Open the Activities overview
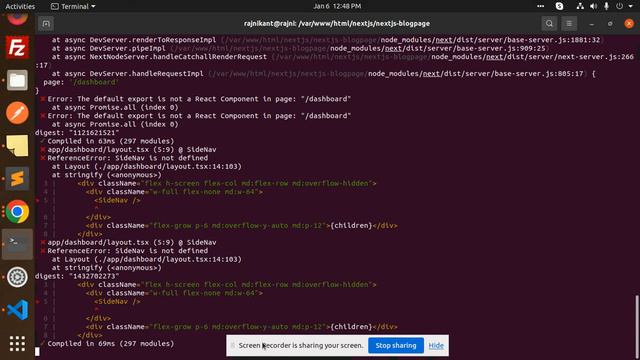Viewport: 640px width, 360px height. coord(20,6)
